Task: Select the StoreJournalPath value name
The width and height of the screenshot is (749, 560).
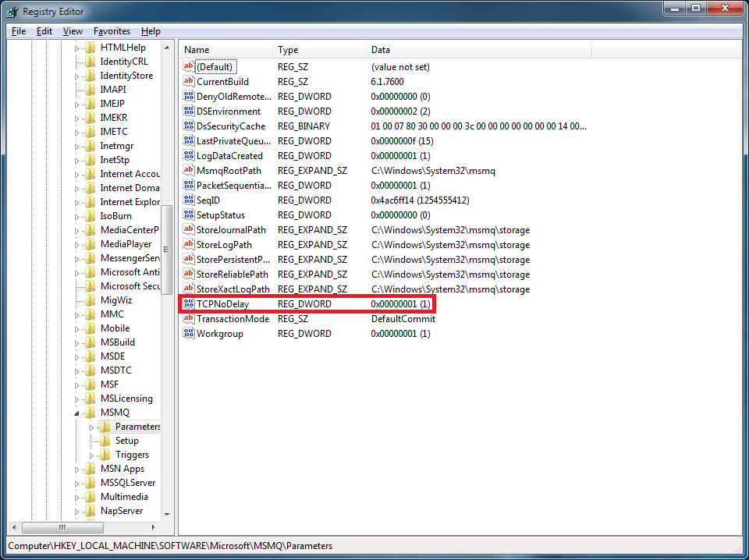Action: click(x=231, y=229)
